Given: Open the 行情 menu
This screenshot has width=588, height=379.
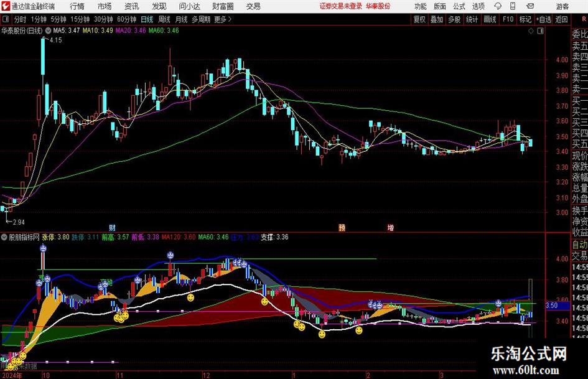Looking at the screenshot, I should click(77, 6).
